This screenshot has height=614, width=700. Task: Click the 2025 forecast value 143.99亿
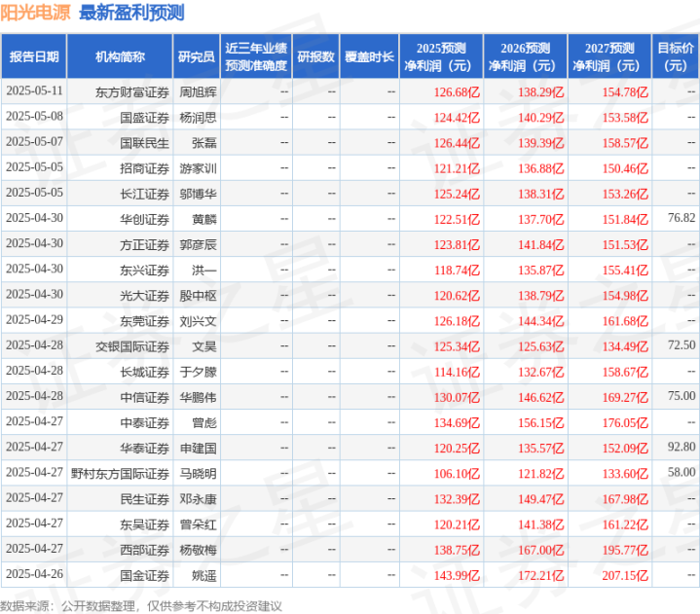click(x=458, y=576)
